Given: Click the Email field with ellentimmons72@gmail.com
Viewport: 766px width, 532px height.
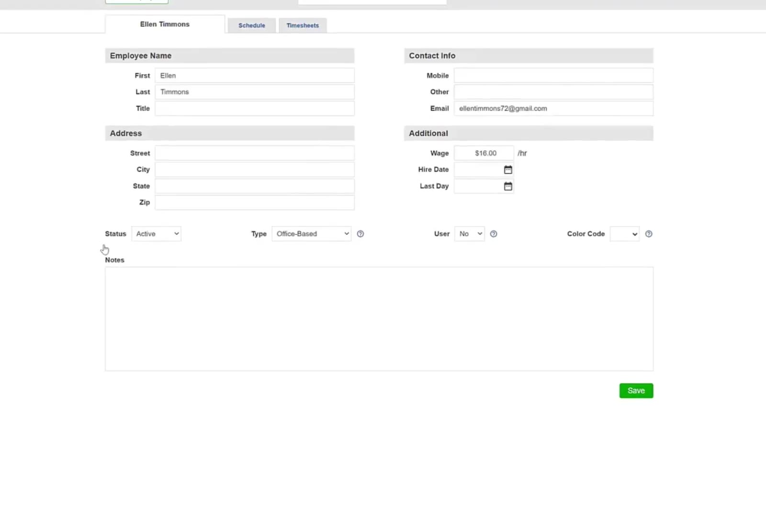Looking at the screenshot, I should click(554, 108).
